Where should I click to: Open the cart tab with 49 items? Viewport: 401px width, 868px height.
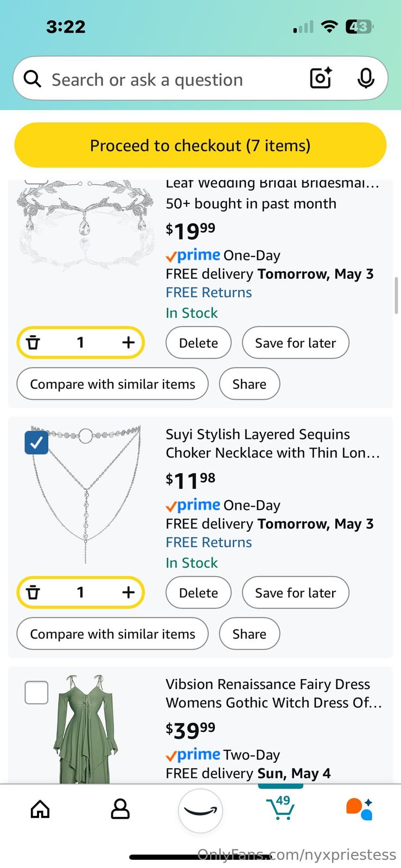pyautogui.click(x=281, y=808)
